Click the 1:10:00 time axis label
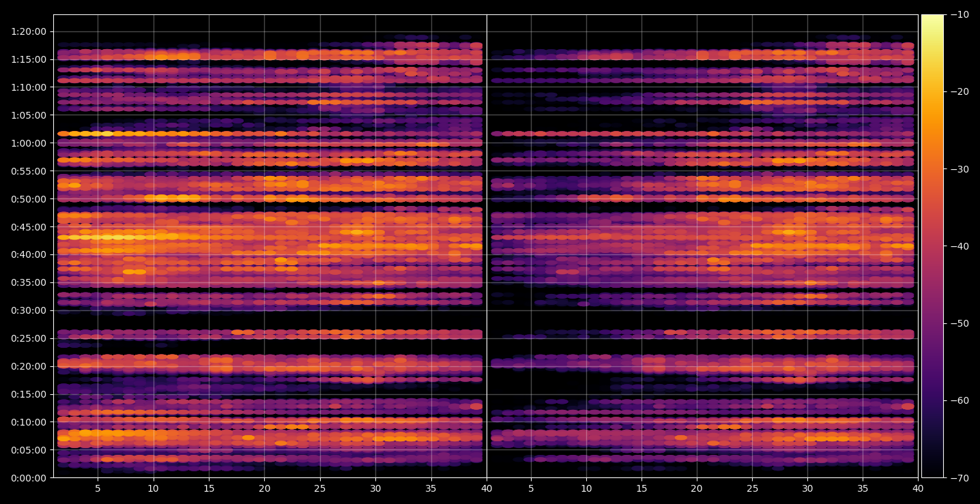 [x=29, y=87]
